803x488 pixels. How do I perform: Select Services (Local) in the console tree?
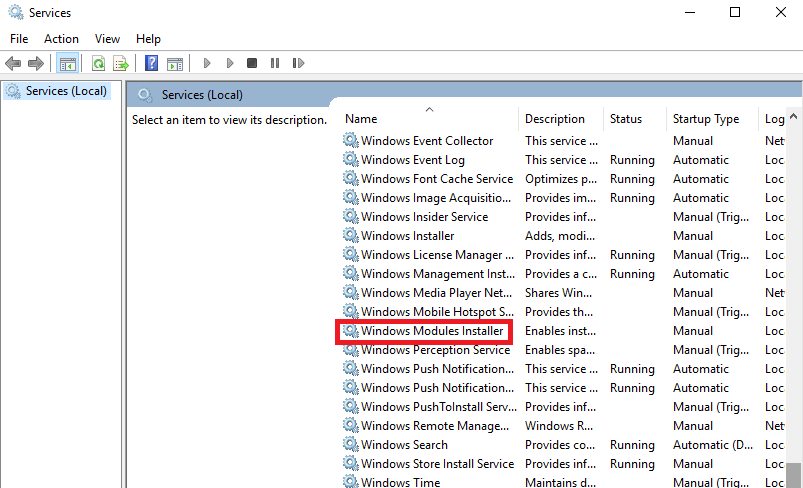click(x=66, y=91)
